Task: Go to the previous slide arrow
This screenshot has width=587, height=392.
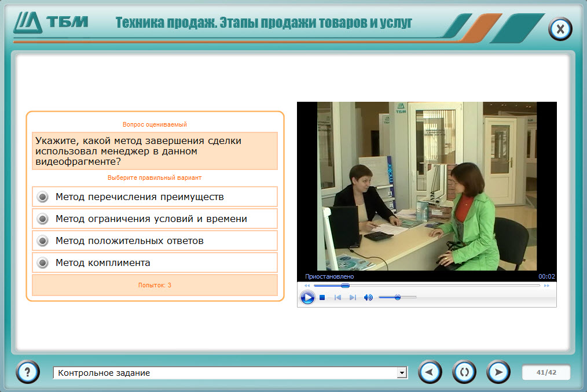Action: click(x=430, y=372)
